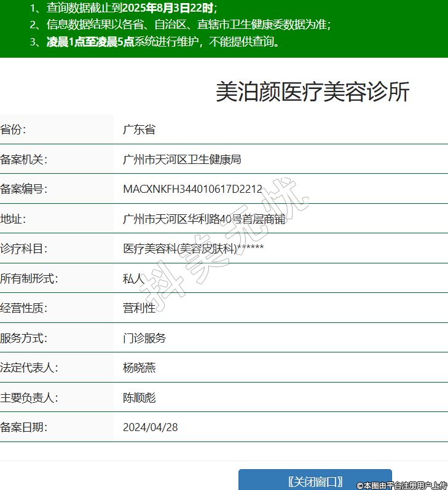The image size is (448, 490).
Task: Click the 诊疗科目 field label
Action: [x=24, y=249]
